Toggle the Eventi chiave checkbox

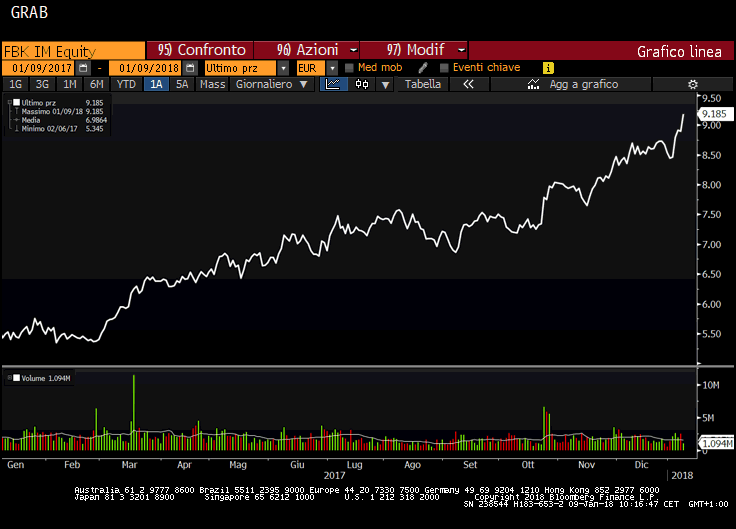pyautogui.click(x=444, y=68)
